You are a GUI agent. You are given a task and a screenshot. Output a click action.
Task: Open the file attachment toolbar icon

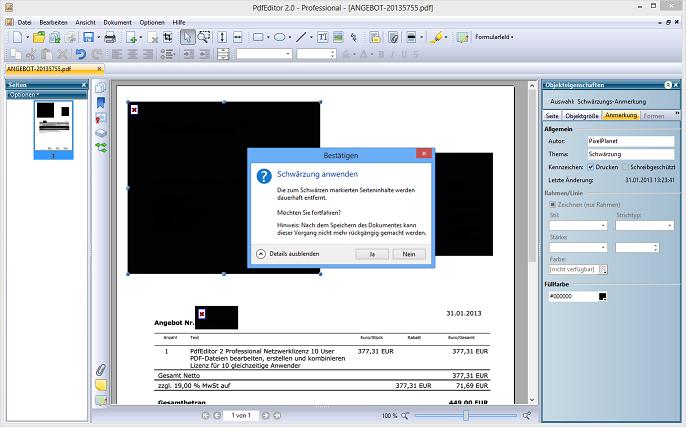[x=393, y=38]
